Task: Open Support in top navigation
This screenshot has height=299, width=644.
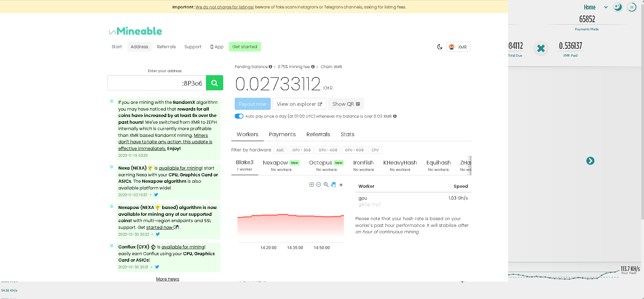Action: [193, 47]
